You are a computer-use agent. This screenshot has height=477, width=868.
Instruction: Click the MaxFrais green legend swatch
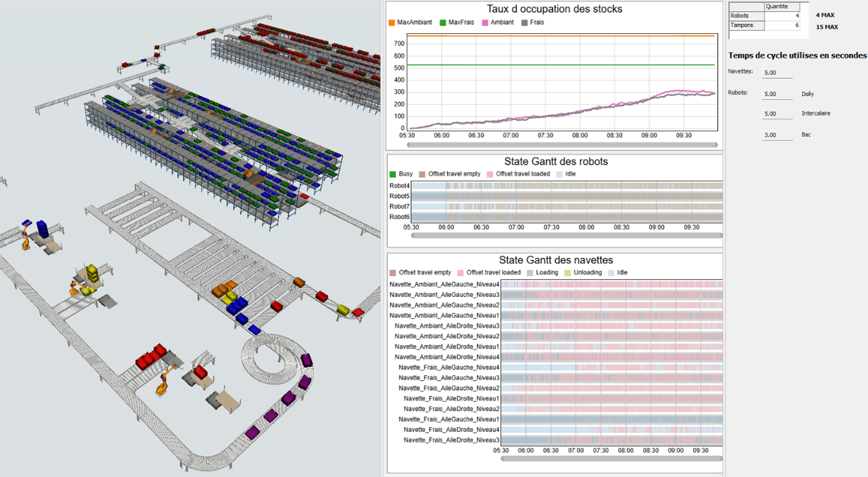pyautogui.click(x=442, y=23)
